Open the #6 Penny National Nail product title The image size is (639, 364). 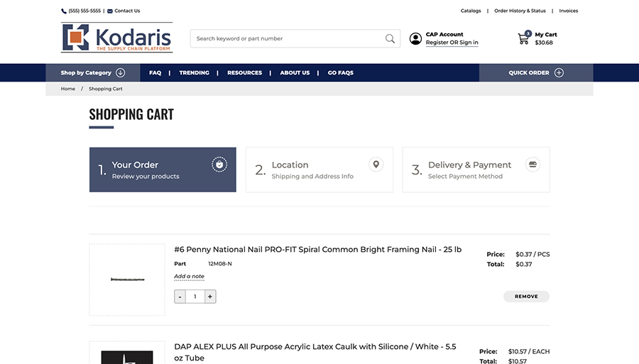coord(318,250)
